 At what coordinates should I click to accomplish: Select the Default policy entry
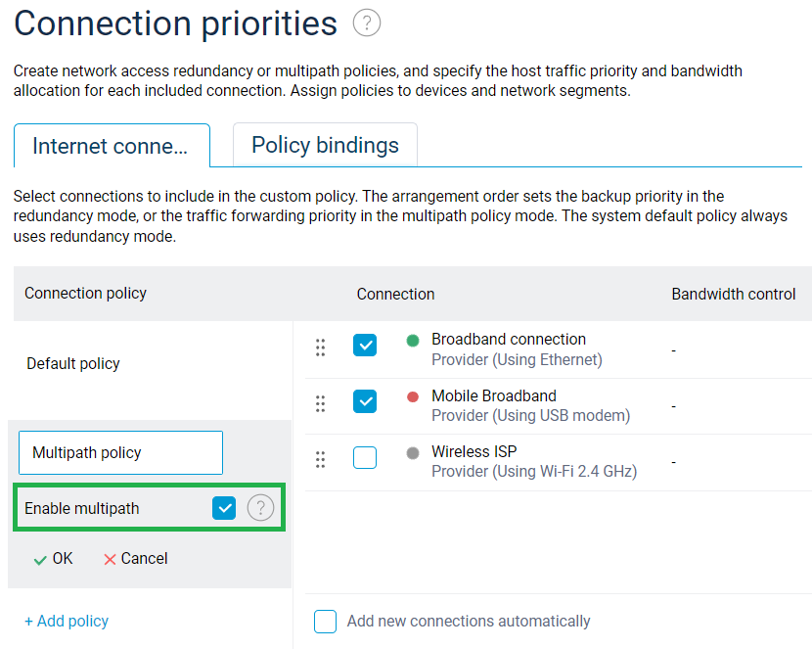(x=73, y=364)
